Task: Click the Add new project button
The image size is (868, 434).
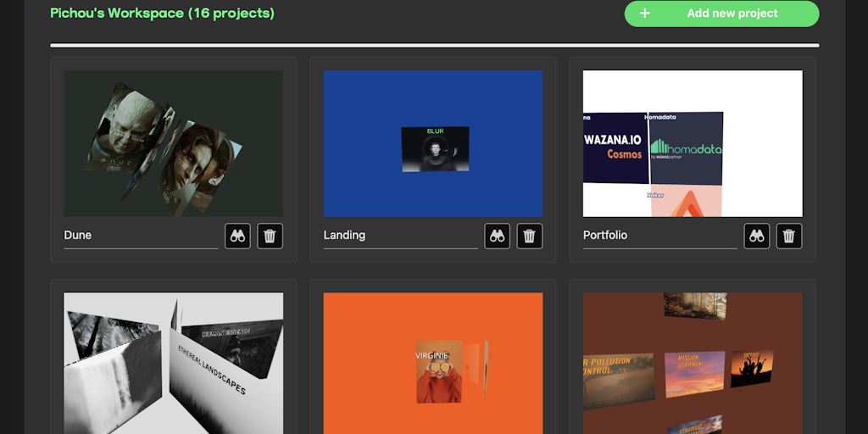Action: [722, 14]
